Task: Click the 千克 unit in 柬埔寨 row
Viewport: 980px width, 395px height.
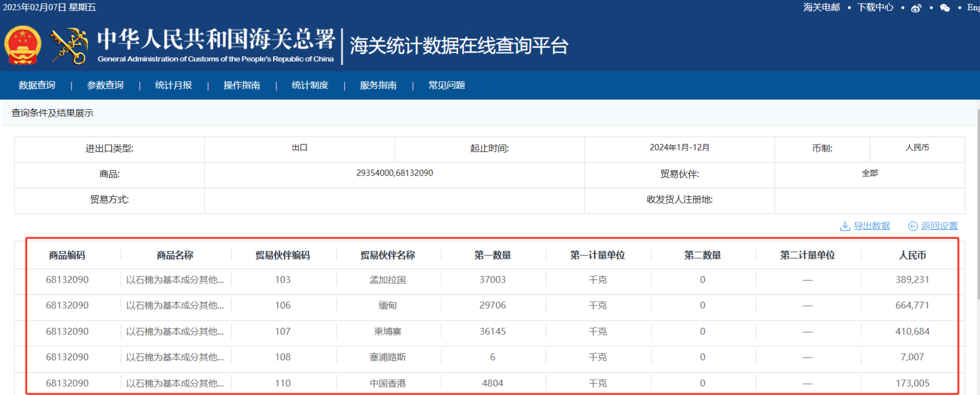Action: pyautogui.click(x=598, y=332)
